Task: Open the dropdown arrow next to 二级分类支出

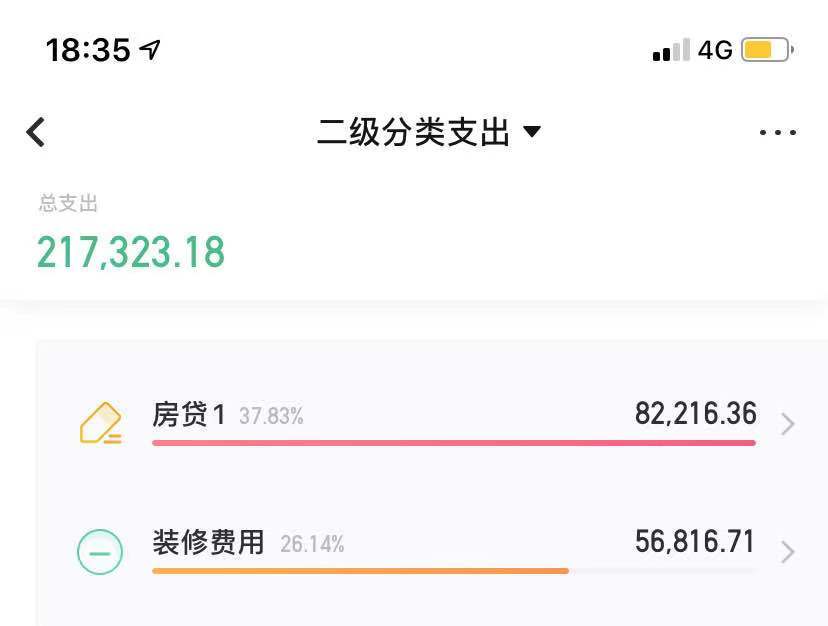Action: click(532, 132)
